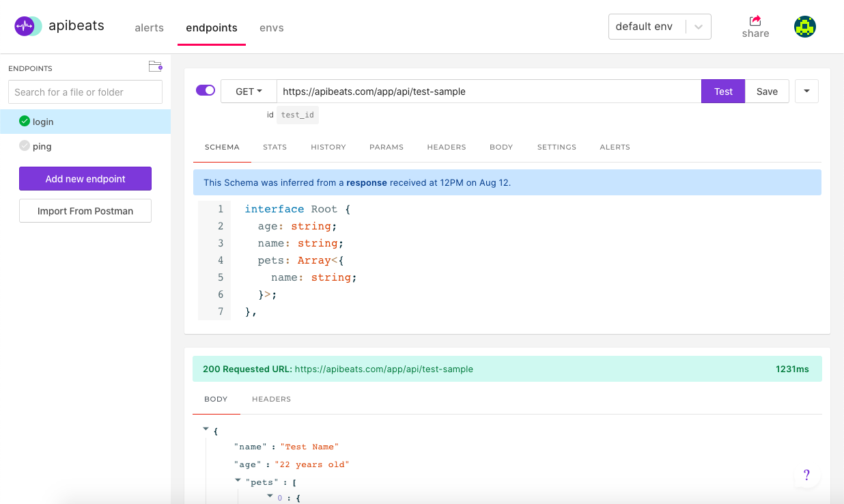Click the endpoint search field
Screen dimensions: 844x504
click(x=85, y=92)
